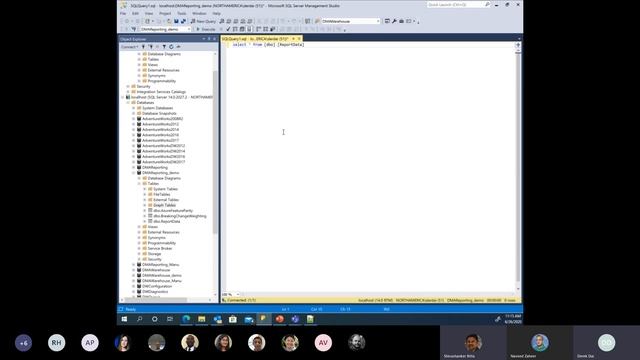Select the localhost SQL Server 14.0 server node
Viewport: 640px width, 360px height.
[x=172, y=97]
